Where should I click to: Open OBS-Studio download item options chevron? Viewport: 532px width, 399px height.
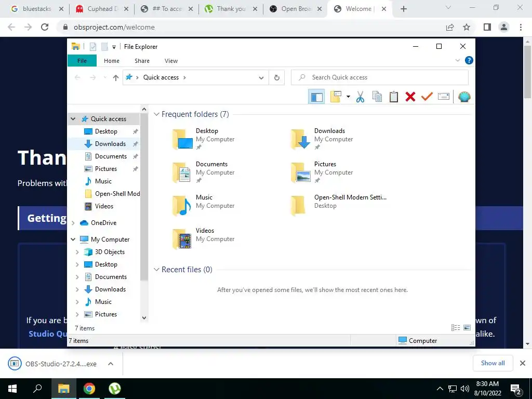tap(111, 364)
